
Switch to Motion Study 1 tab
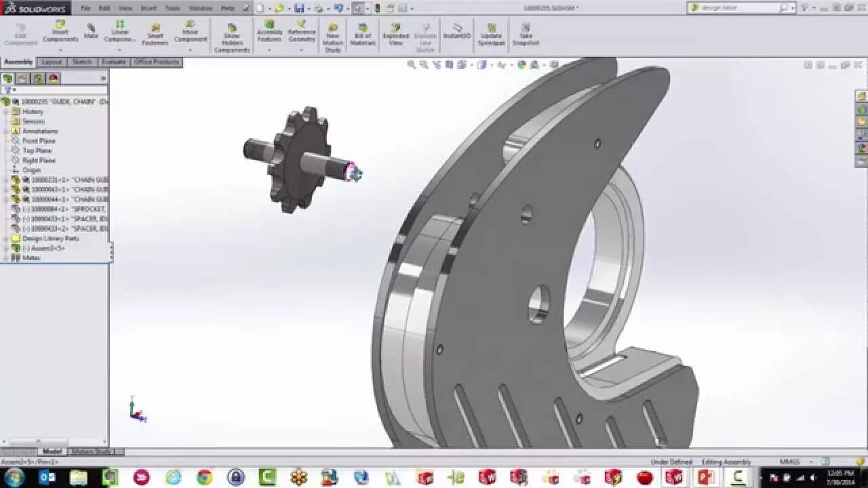[x=95, y=451]
